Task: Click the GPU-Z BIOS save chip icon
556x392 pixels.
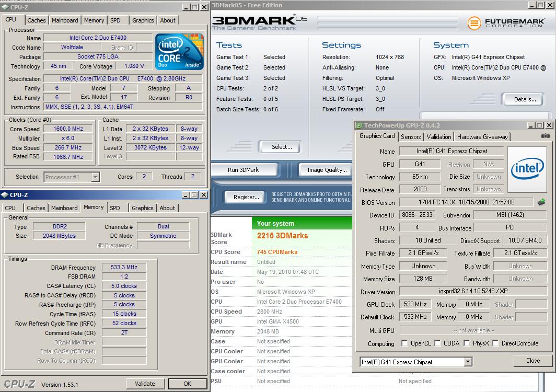Action: 541,202
